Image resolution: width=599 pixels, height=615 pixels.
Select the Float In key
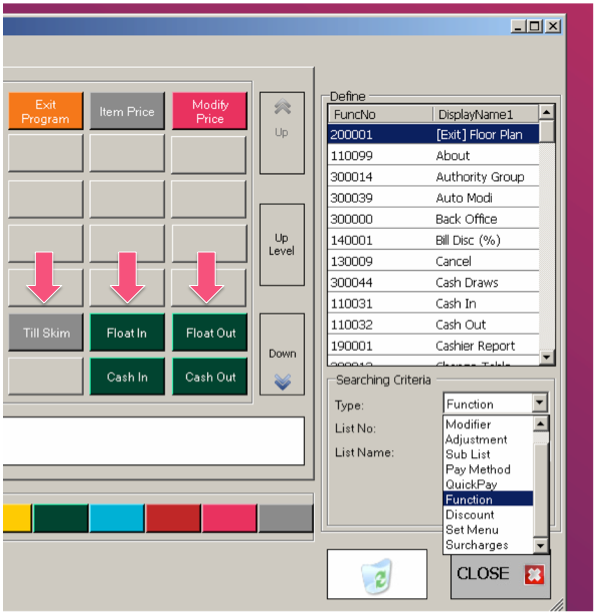127,333
